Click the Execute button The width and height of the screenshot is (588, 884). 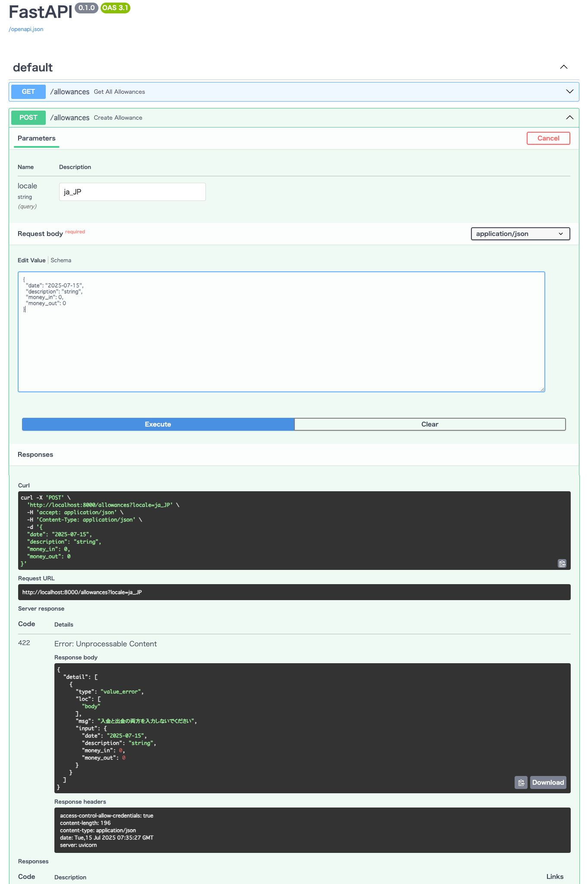[158, 424]
